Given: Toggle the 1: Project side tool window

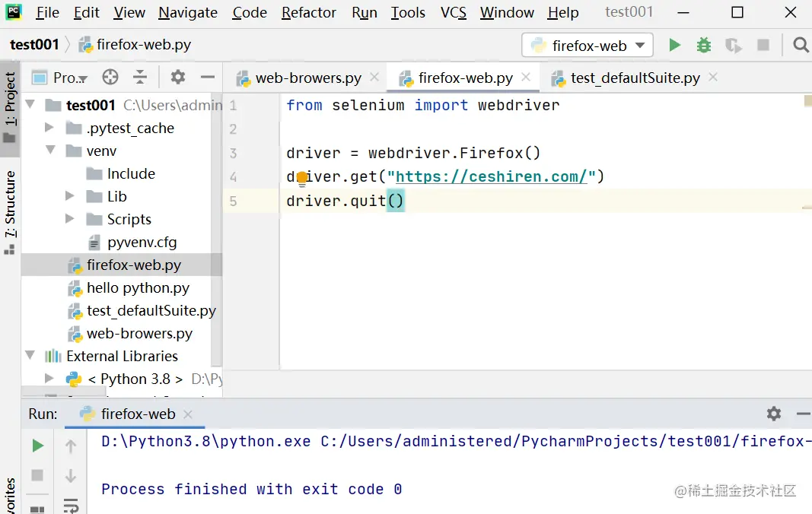Looking at the screenshot, I should point(10,108).
